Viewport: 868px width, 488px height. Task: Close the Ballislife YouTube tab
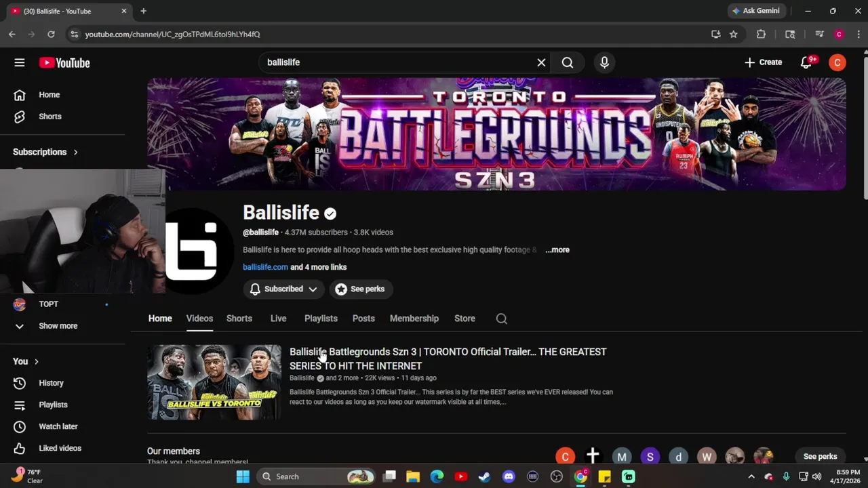(x=124, y=11)
